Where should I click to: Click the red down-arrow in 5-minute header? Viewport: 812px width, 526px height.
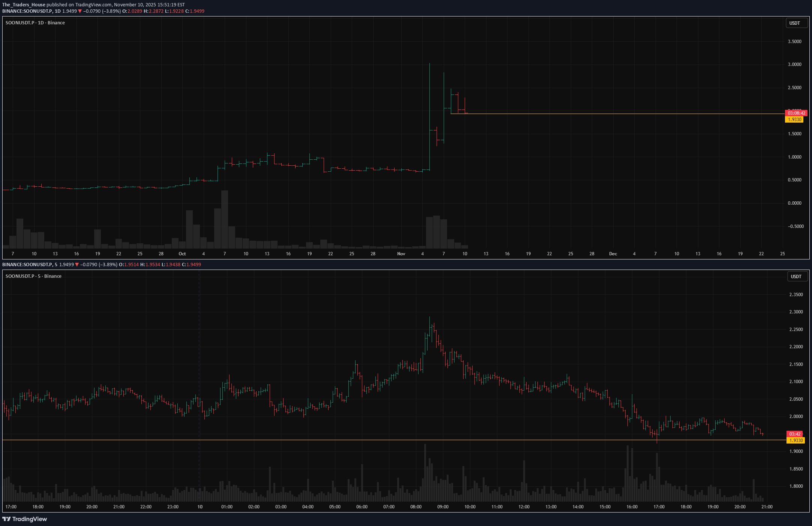coord(77,265)
